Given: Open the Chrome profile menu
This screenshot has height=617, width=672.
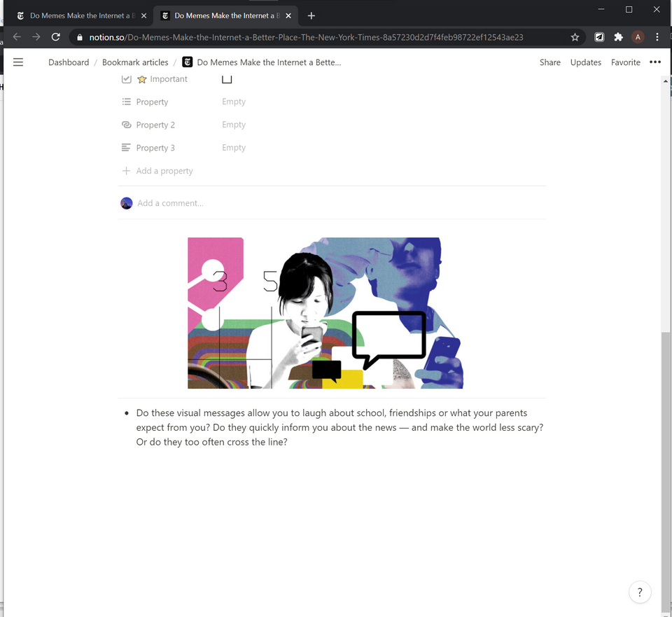Looking at the screenshot, I should pyautogui.click(x=638, y=37).
